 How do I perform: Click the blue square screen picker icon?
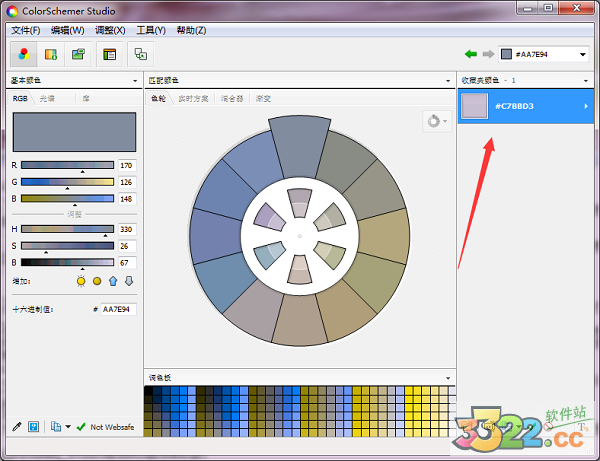pos(34,427)
